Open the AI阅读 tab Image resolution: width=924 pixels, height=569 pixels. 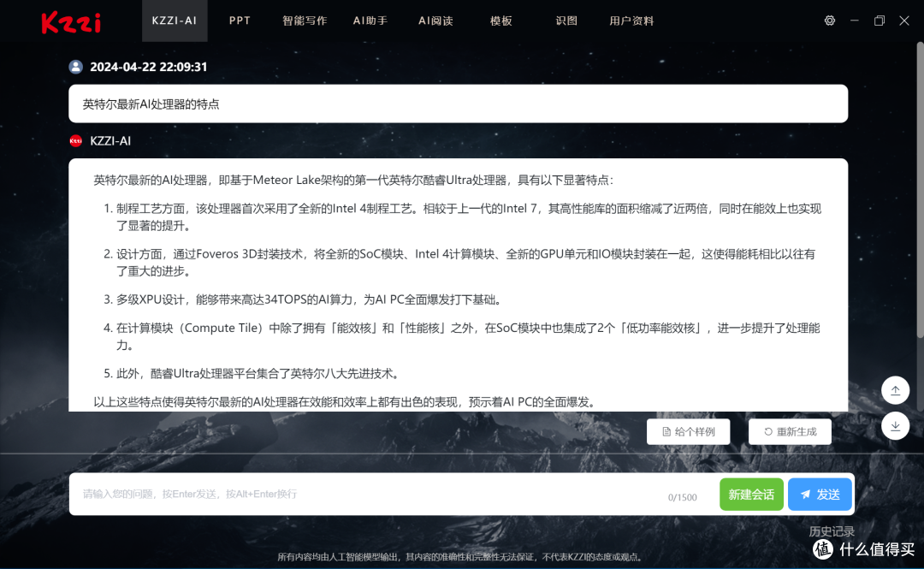click(435, 21)
